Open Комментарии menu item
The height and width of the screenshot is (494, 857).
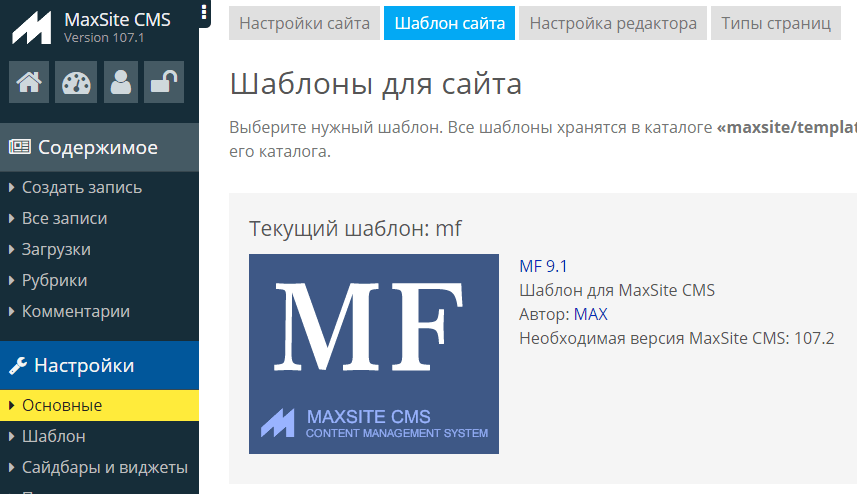click(x=76, y=311)
